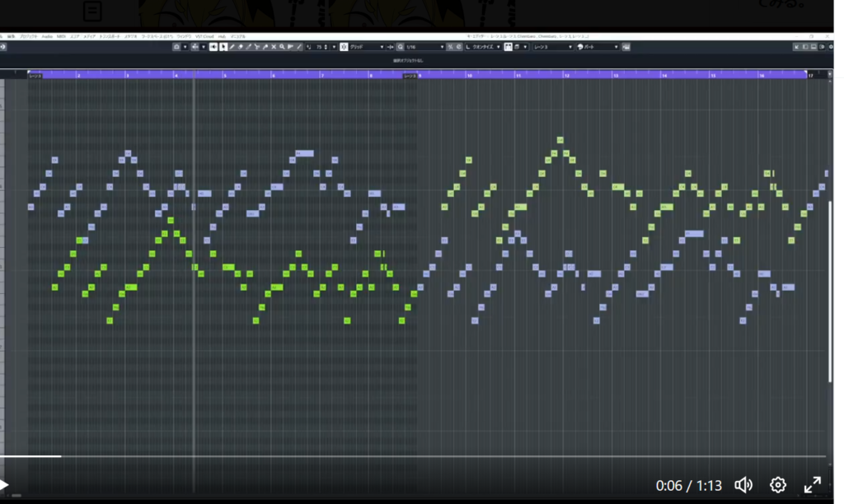Open video player settings gear

point(777,485)
